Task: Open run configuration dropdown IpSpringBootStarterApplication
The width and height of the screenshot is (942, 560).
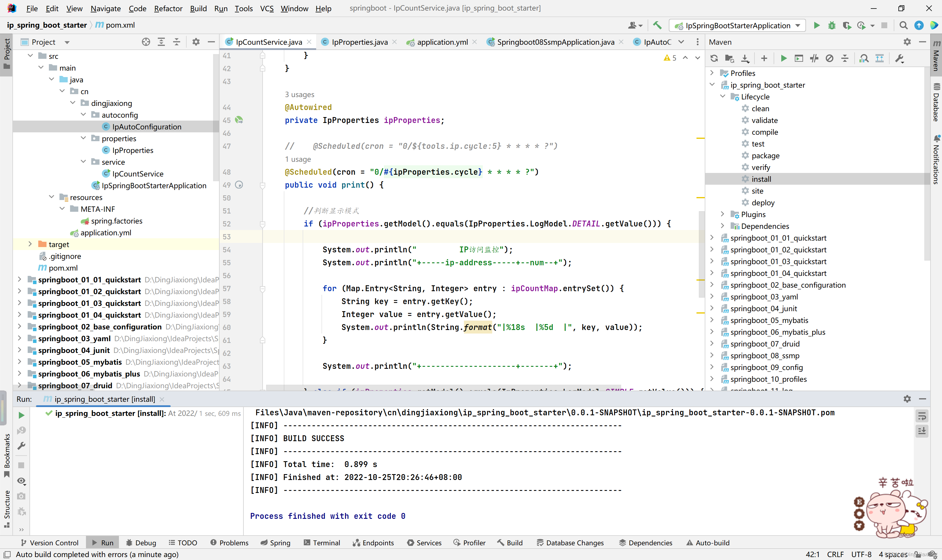Action: (737, 25)
